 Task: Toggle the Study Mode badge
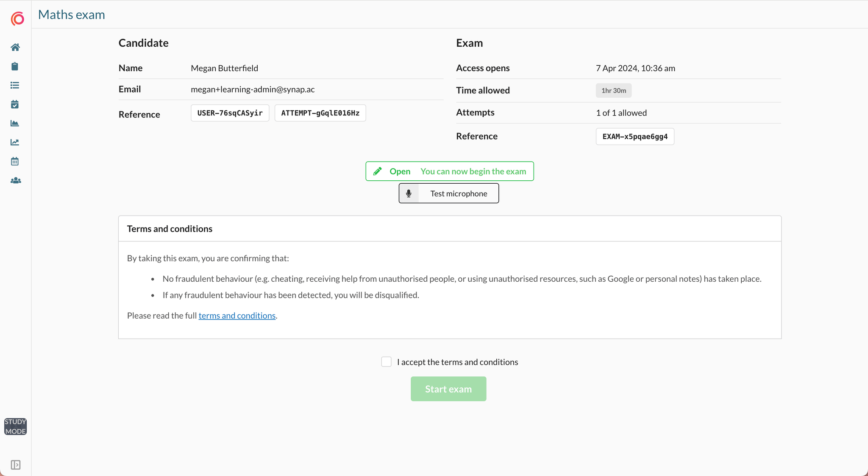[16, 426]
